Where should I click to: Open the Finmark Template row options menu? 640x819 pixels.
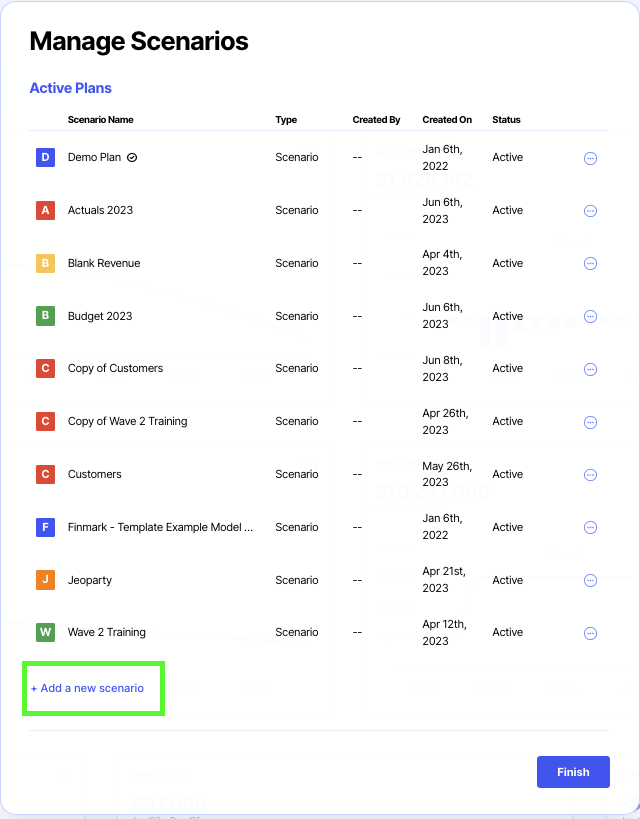[x=590, y=528]
